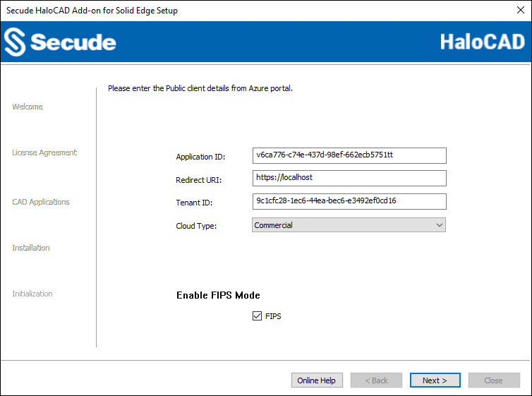Select the CAD Applications step in the sidebar

41,202
